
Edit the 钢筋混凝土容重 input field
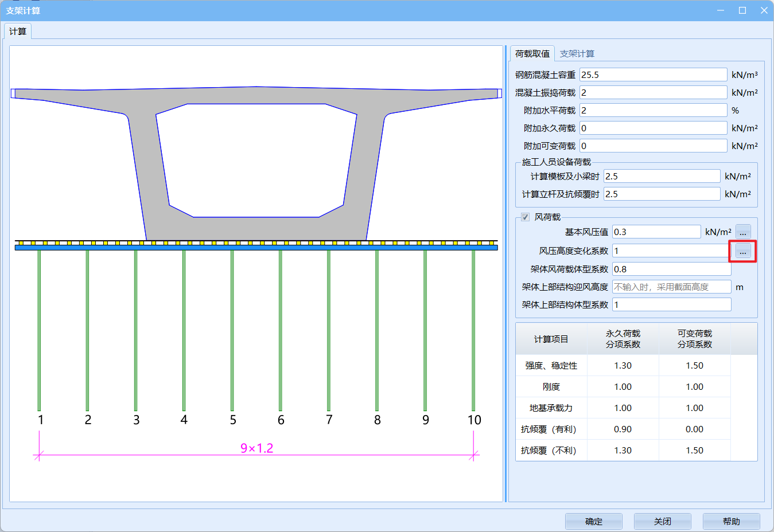point(653,75)
